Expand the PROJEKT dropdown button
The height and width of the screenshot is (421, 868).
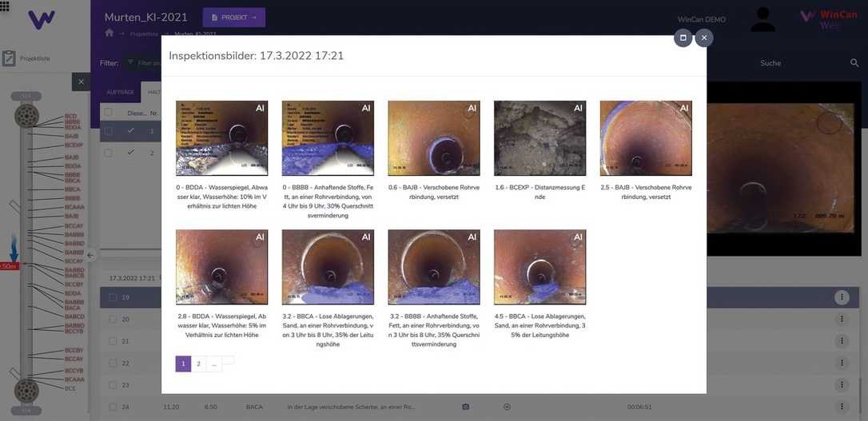[233, 18]
